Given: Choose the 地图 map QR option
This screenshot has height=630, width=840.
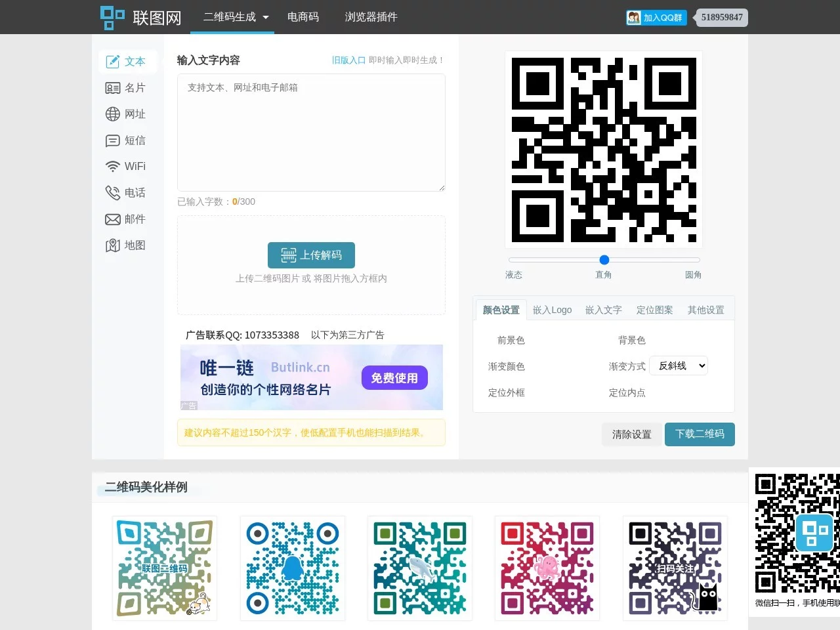Looking at the screenshot, I should (x=128, y=245).
